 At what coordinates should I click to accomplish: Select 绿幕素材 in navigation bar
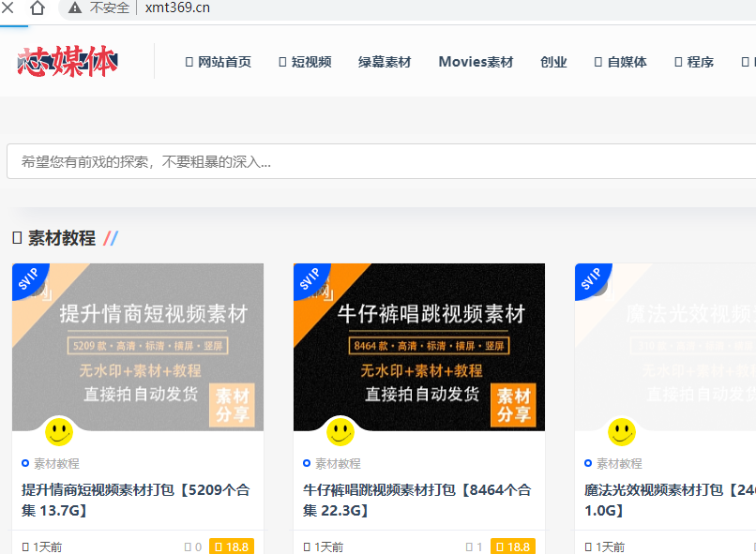coord(385,62)
